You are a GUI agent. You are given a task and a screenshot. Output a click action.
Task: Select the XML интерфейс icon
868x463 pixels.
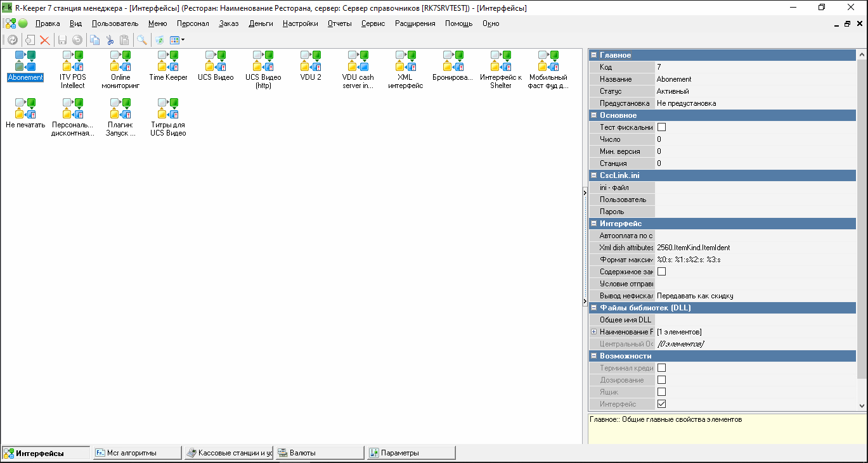[x=406, y=61]
